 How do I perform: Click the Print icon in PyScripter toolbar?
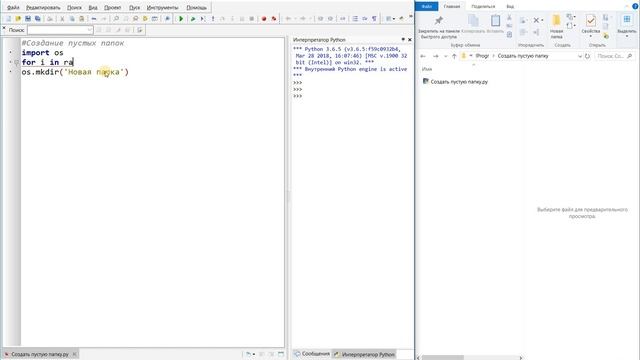pos(50,19)
